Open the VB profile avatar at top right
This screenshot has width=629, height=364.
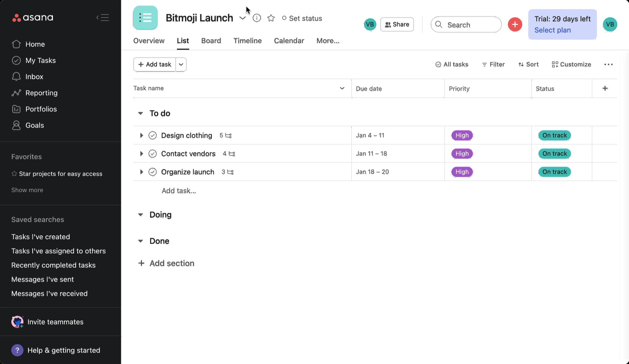tap(610, 24)
